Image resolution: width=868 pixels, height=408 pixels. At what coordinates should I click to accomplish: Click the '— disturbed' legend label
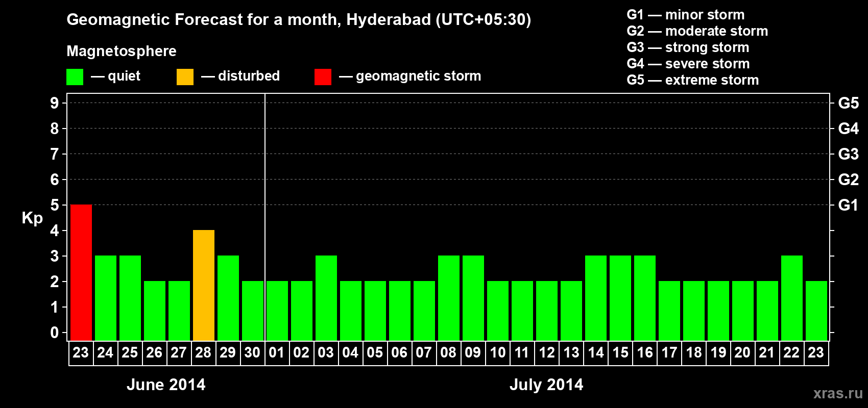point(240,76)
